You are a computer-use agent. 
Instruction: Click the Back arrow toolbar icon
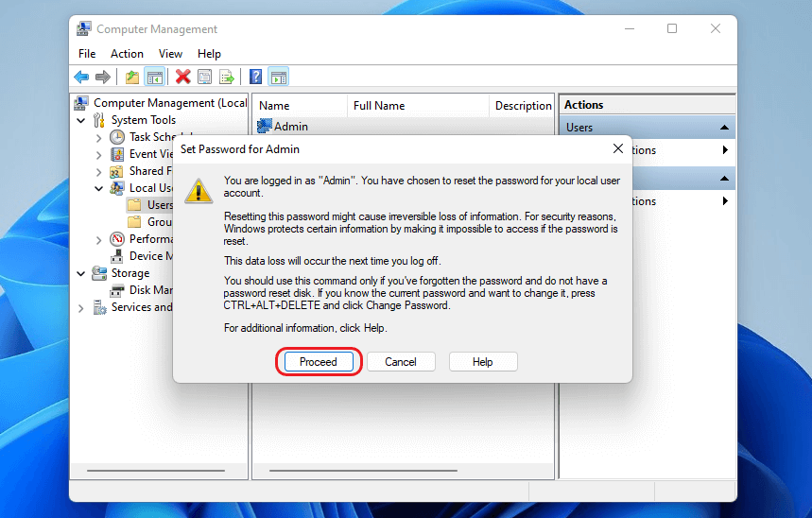pyautogui.click(x=81, y=78)
